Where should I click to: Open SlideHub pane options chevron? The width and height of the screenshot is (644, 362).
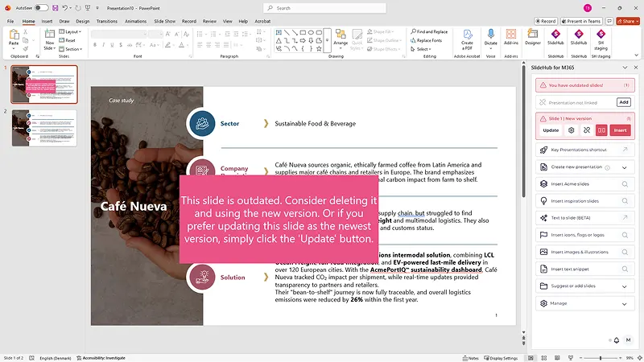pyautogui.click(x=625, y=68)
